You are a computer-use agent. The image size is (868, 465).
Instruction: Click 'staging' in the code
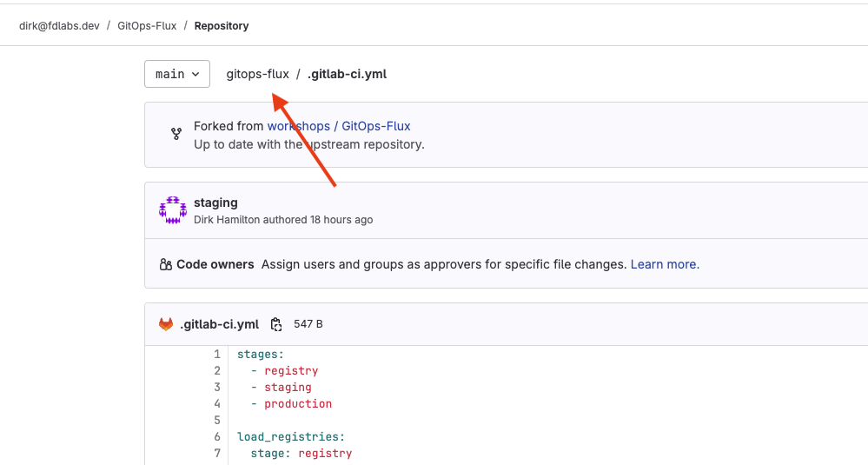tap(288, 388)
